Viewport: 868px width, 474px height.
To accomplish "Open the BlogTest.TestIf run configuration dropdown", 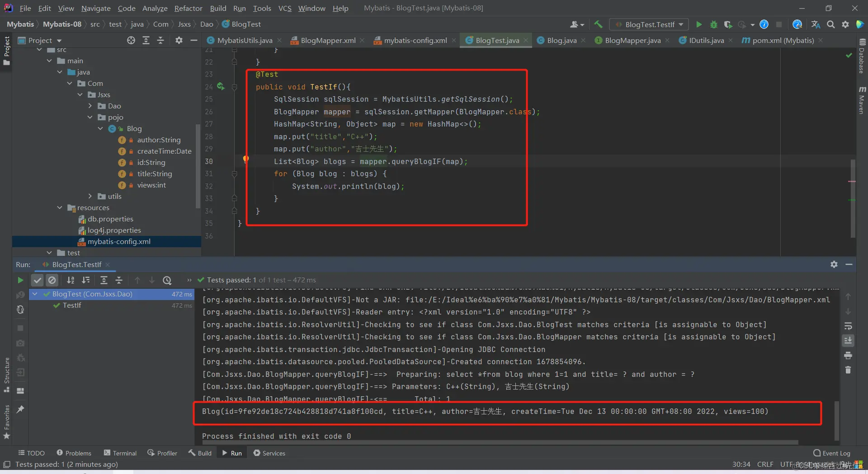I will coord(649,24).
